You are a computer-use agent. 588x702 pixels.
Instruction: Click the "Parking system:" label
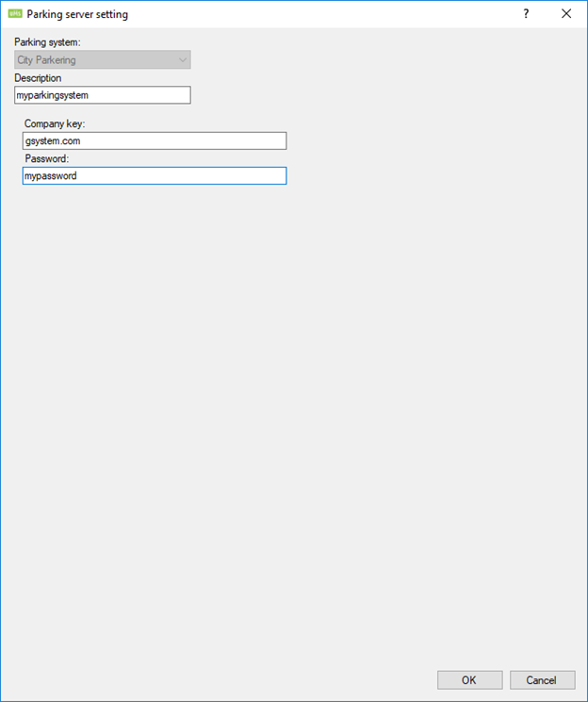[x=45, y=42]
